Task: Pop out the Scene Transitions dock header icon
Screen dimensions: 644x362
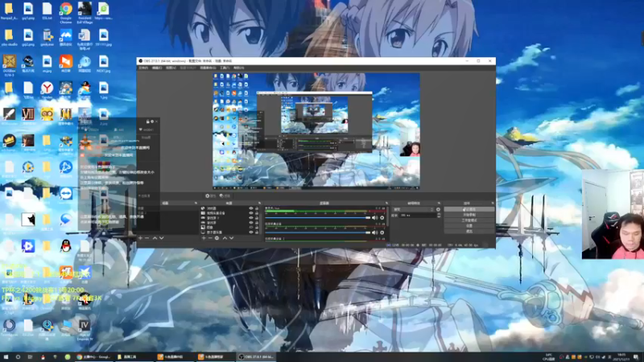Action: point(439,204)
